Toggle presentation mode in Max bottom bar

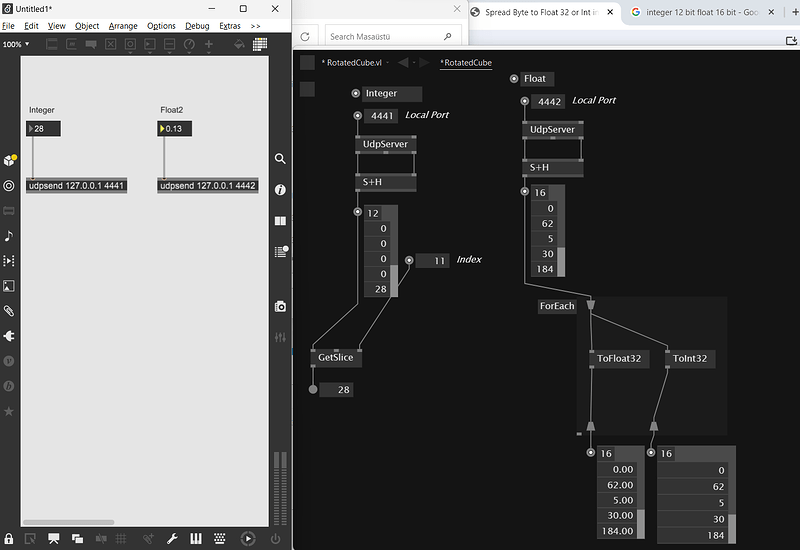(53, 538)
